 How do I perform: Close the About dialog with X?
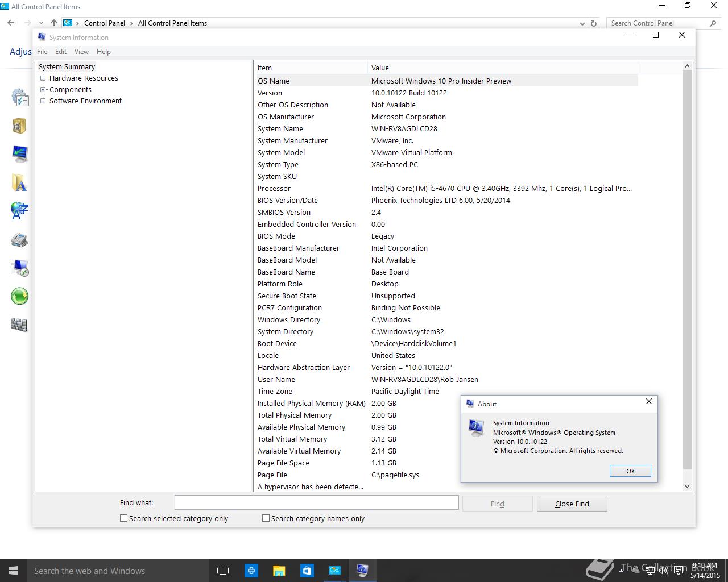(x=649, y=401)
